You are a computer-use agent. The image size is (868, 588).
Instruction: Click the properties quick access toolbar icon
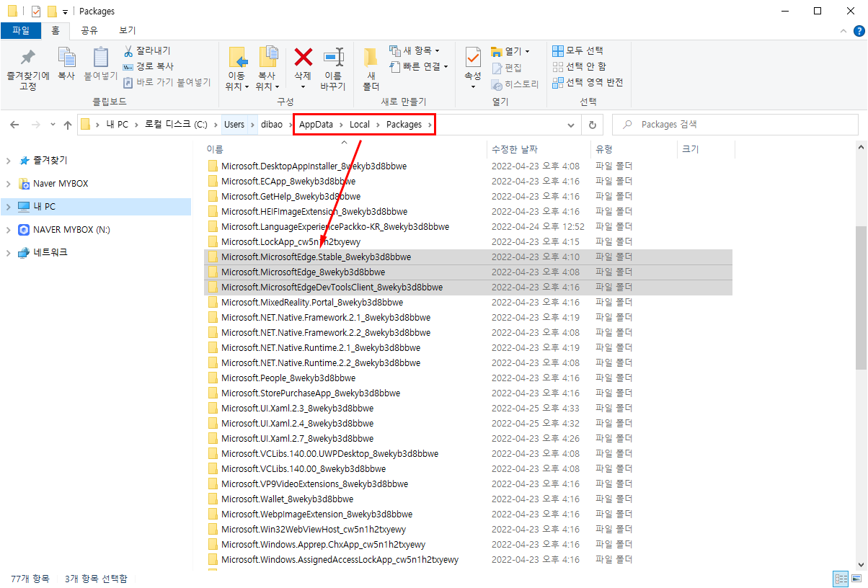point(36,12)
